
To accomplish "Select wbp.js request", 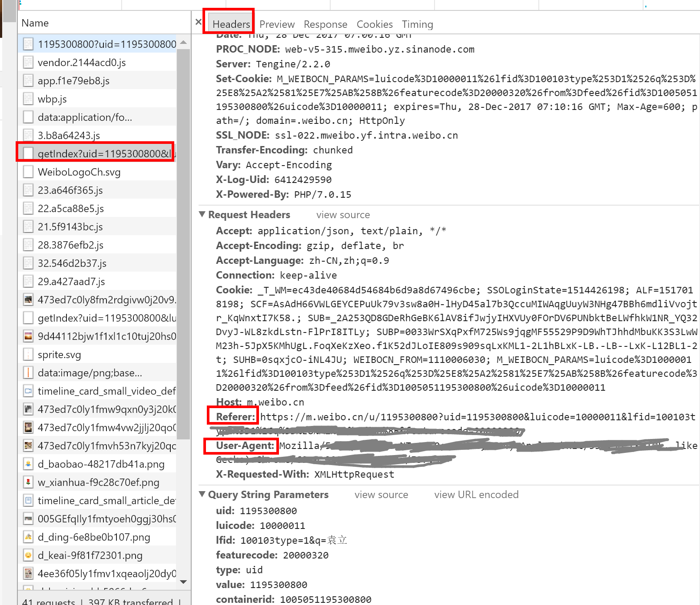I will point(97,99).
